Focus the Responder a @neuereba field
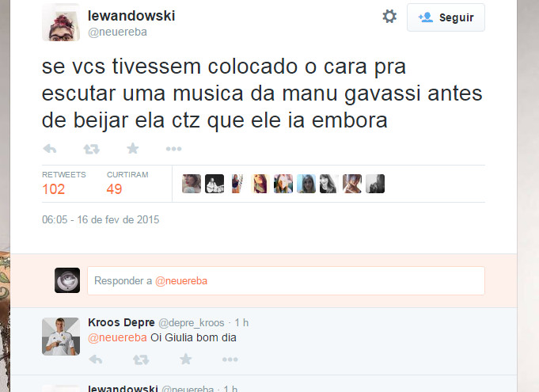This screenshot has height=392, width=539. tap(286, 280)
